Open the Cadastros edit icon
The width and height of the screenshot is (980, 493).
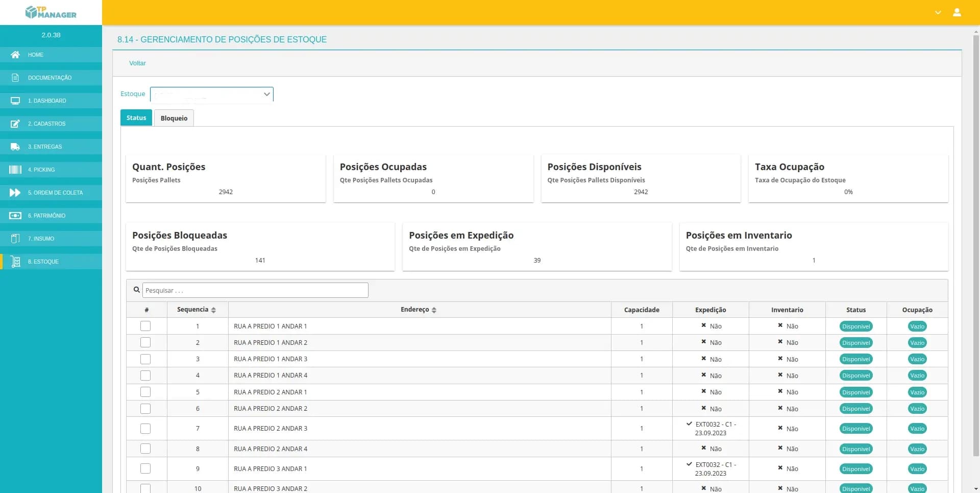(15, 124)
